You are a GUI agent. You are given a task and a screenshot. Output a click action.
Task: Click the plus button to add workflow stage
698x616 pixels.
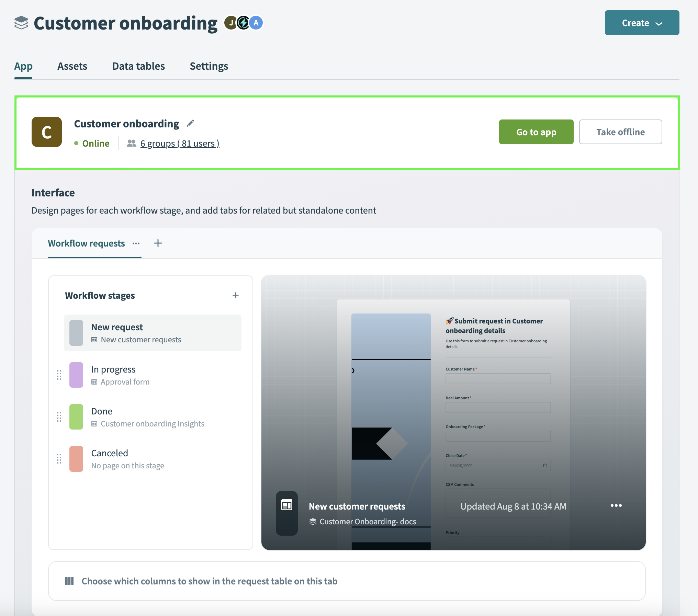pyautogui.click(x=235, y=295)
